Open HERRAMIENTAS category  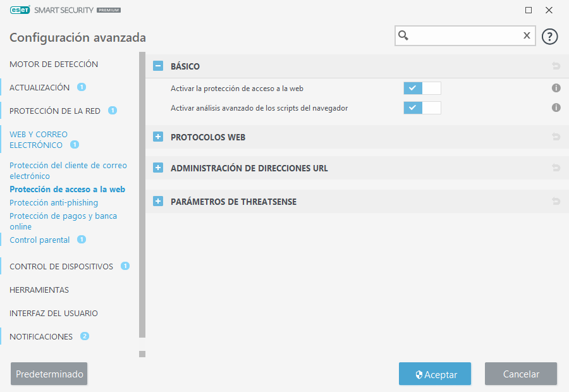click(x=39, y=290)
